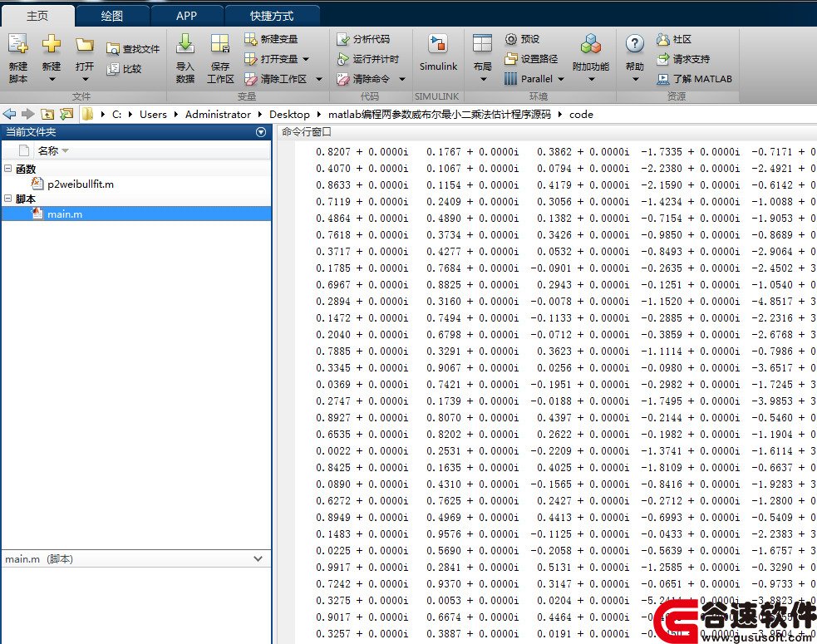Click the yellow plus New (新建) icon
This screenshot has height=644, width=817.
pos(51,44)
